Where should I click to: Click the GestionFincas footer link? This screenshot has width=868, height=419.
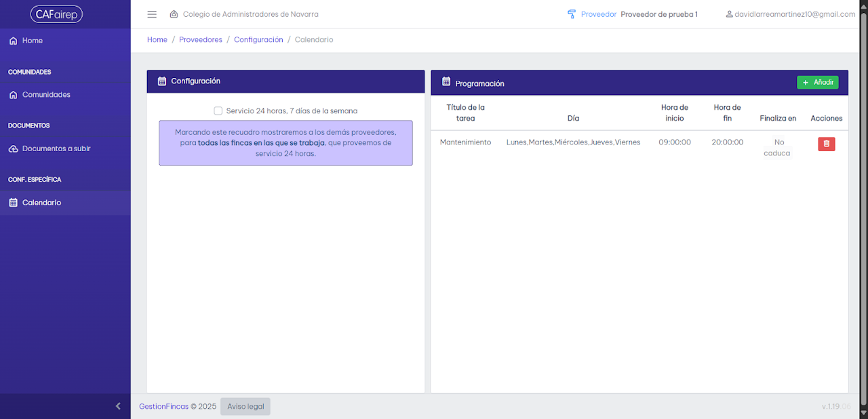click(163, 407)
